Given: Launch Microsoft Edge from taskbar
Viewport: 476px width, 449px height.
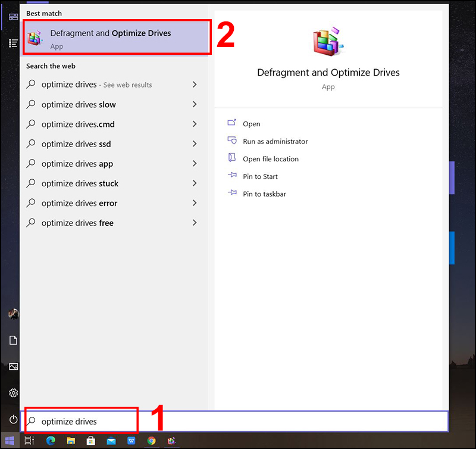Looking at the screenshot, I should pyautogui.click(x=51, y=441).
